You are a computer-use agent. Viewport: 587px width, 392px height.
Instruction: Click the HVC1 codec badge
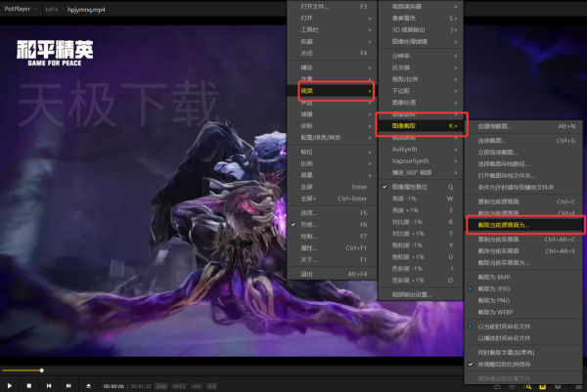point(179,386)
